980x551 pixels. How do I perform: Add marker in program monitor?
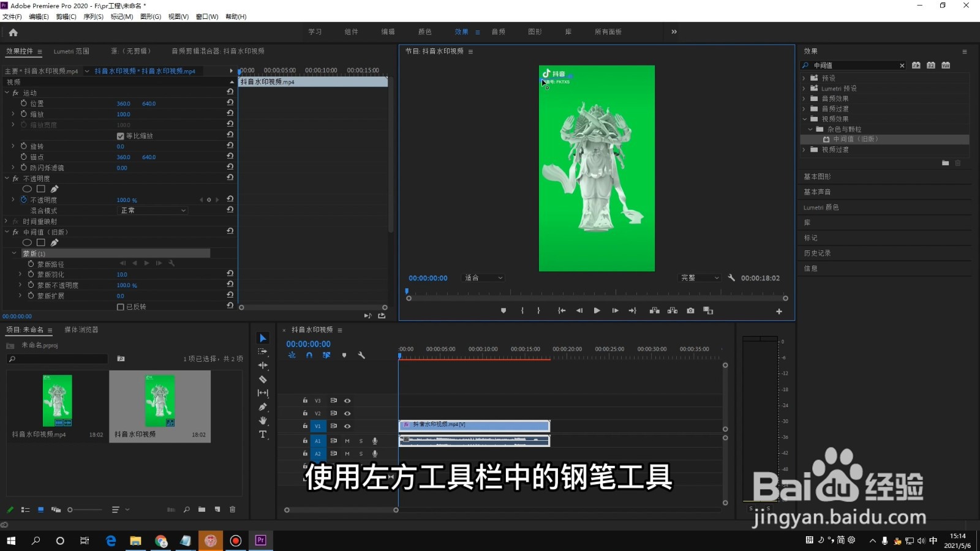pos(503,311)
